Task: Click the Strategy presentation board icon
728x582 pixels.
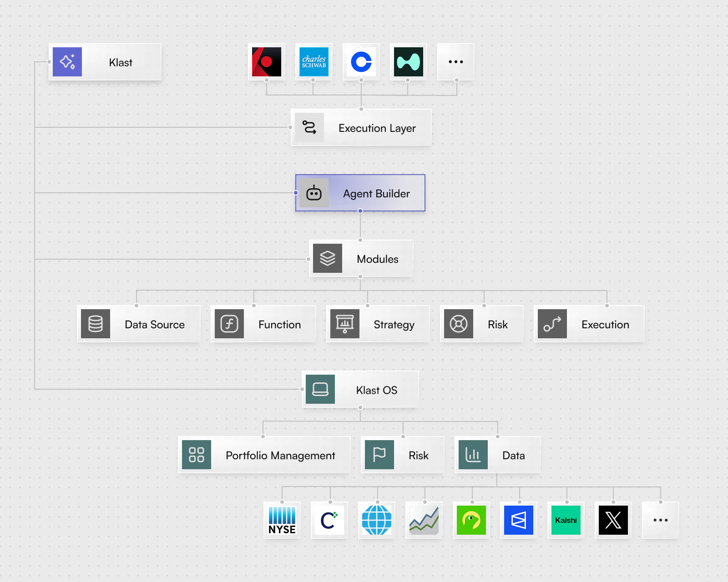Action: (x=345, y=324)
